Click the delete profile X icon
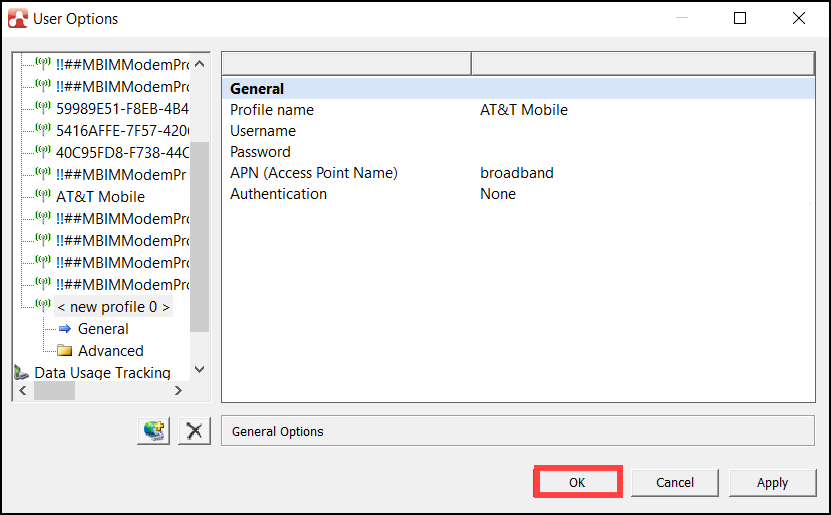Image resolution: width=831 pixels, height=515 pixels. [x=194, y=431]
